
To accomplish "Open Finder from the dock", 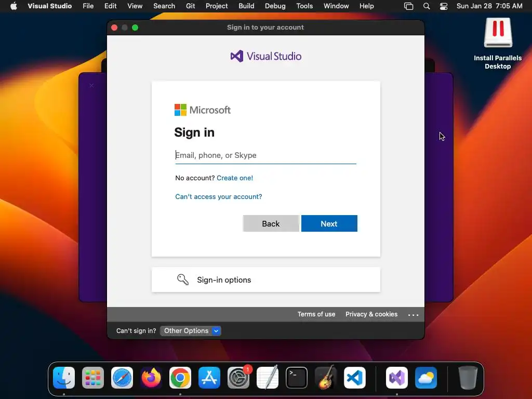I will click(x=64, y=378).
